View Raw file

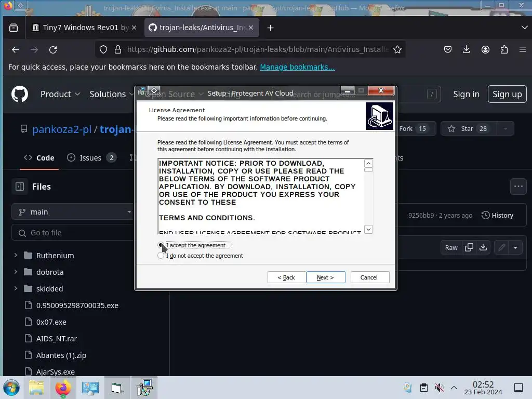451,247
